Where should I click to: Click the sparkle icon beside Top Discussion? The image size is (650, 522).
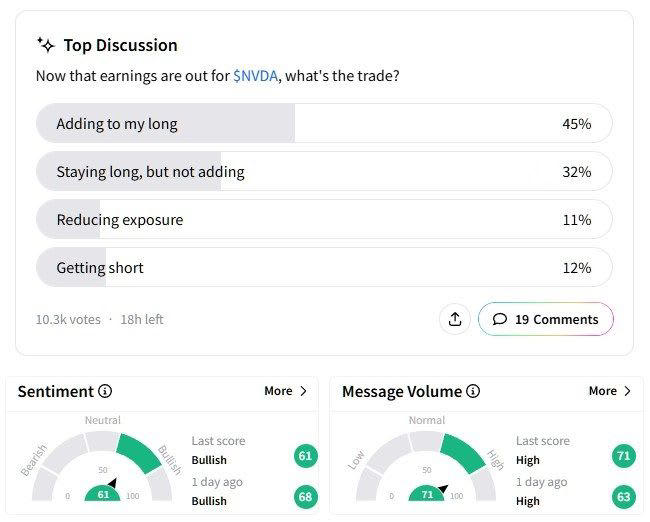click(45, 45)
